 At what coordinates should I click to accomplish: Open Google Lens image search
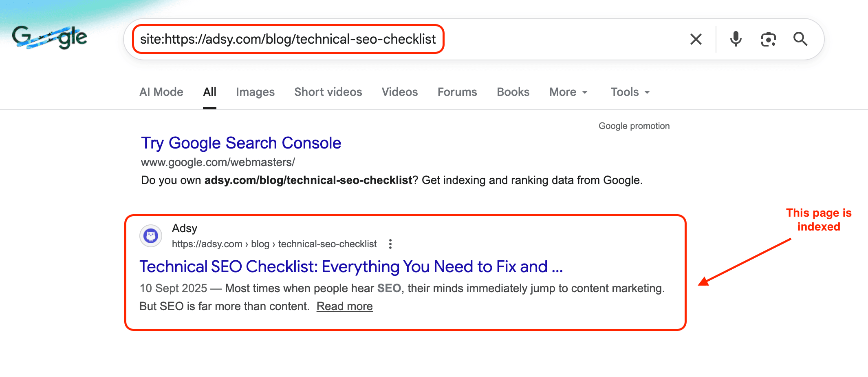(x=768, y=39)
